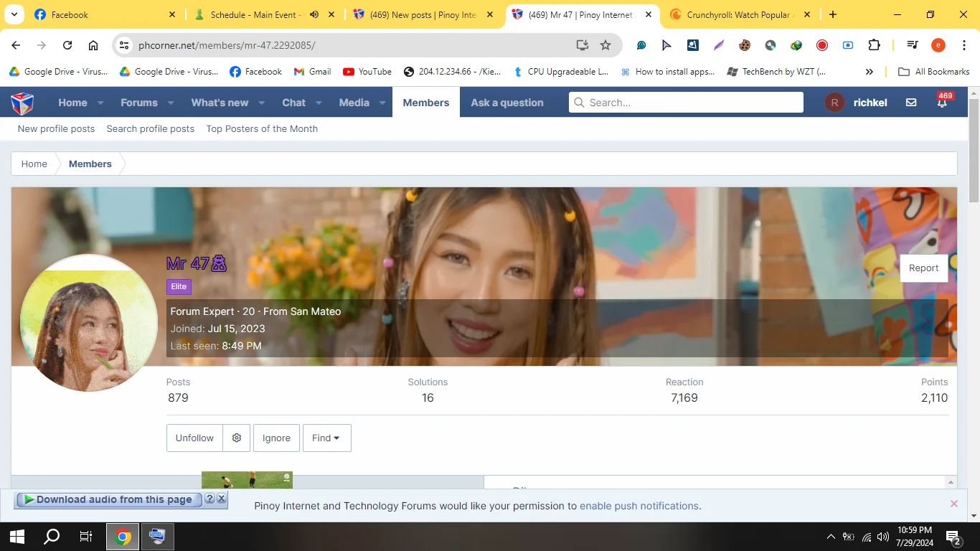
Task: Open the cookie extension icon
Action: click(x=745, y=45)
